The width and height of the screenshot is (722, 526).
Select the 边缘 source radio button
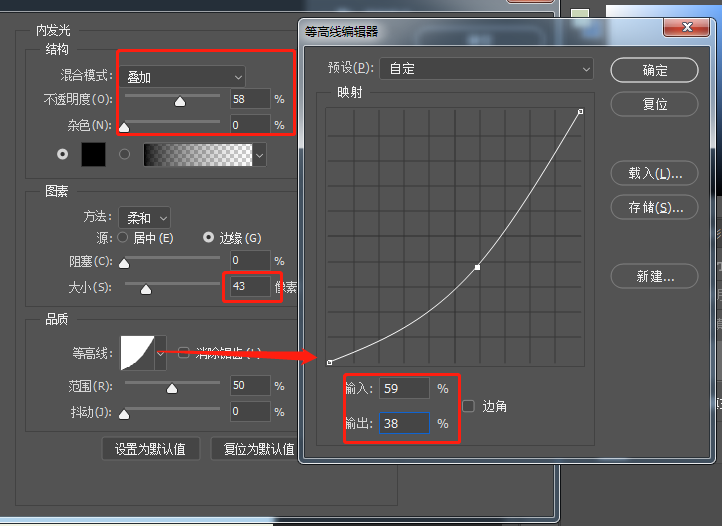209,237
